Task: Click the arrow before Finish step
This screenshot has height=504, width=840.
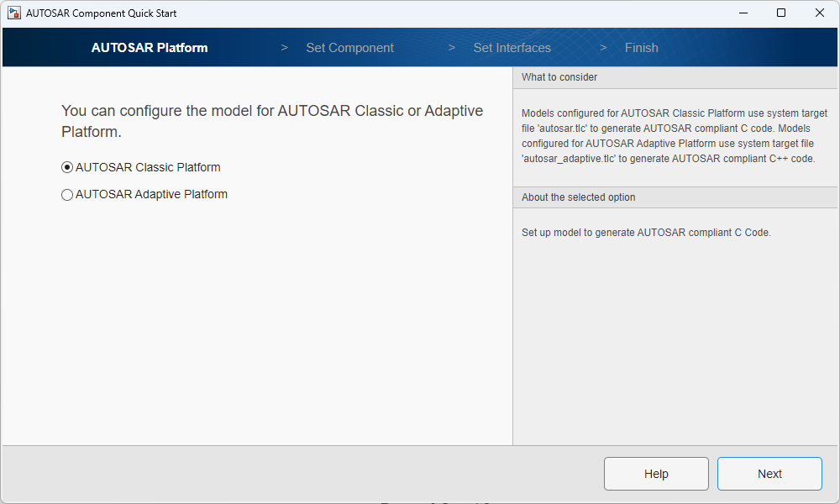Action: point(603,48)
